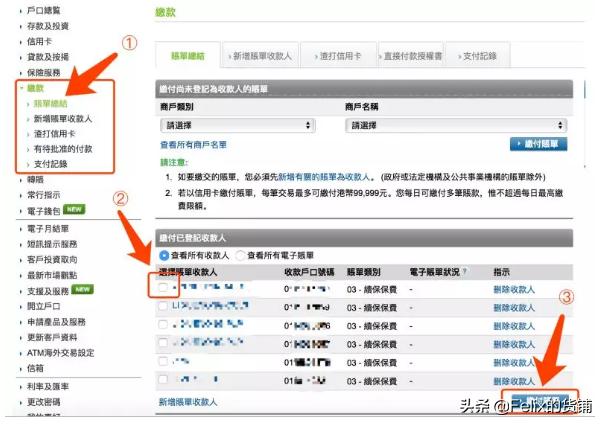Tick the last payee row's checkbox
Image resolution: width=604 pixels, height=426 pixels.
163,379
